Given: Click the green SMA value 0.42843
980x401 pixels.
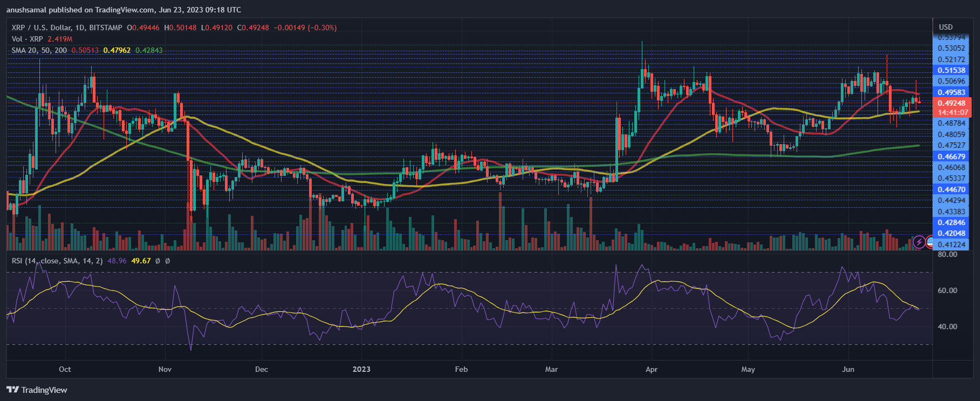Looking at the screenshot, I should click(x=149, y=50).
